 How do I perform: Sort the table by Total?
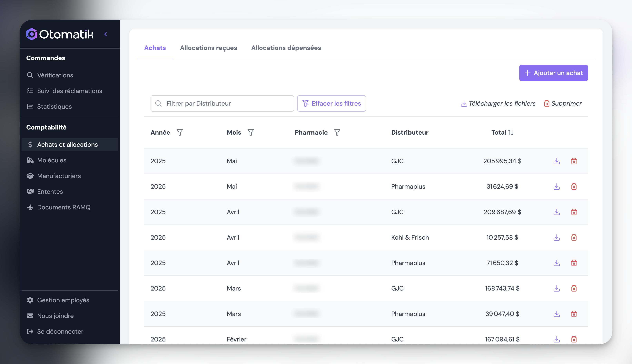510,132
